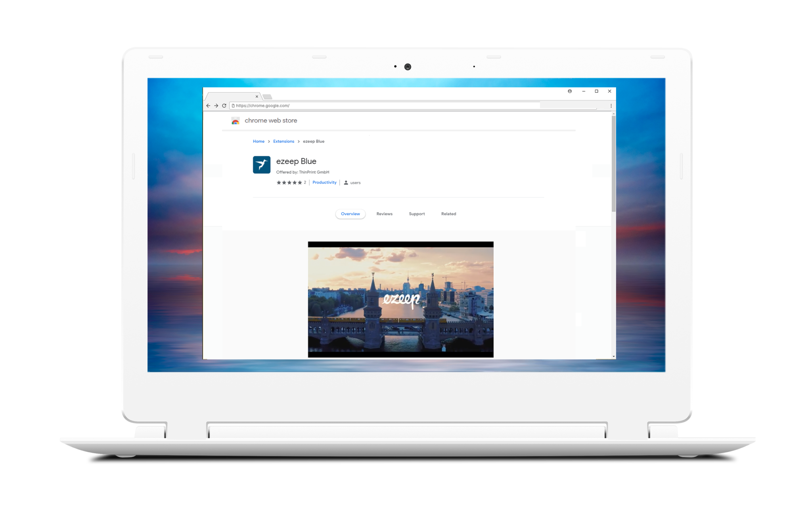This screenshot has height=510, width=812.
Task: Open the Productivity category link
Action: tap(325, 182)
